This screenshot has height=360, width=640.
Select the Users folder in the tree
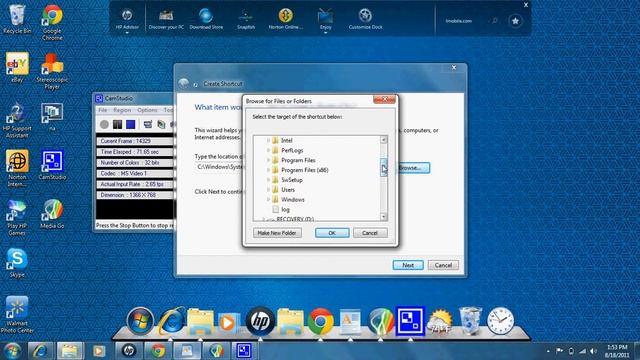pyautogui.click(x=288, y=190)
